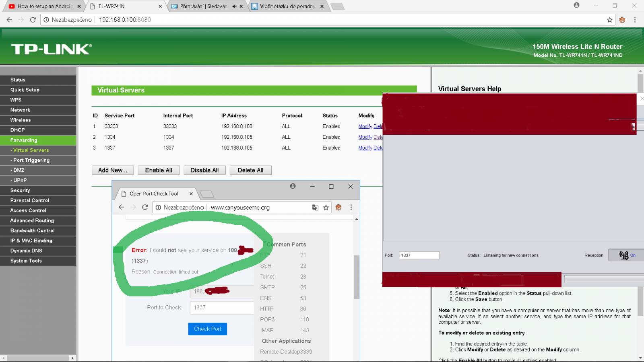Click Port to Check input field
Viewport: 644px width, 362px height.
(222, 307)
